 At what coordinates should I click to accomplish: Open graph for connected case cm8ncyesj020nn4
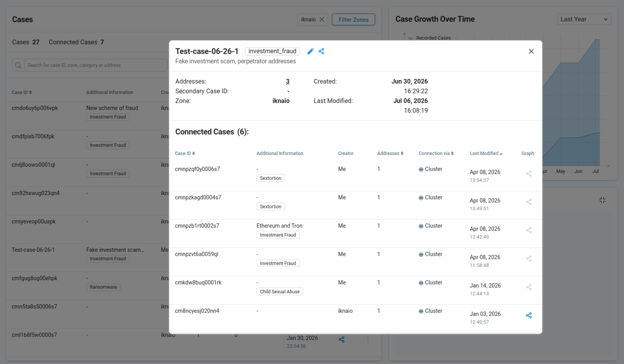pyautogui.click(x=529, y=316)
